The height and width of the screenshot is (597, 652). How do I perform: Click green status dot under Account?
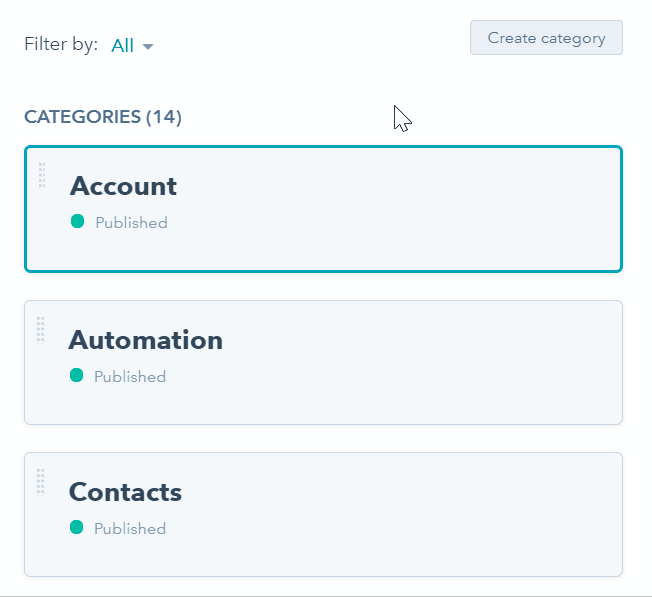click(x=77, y=221)
